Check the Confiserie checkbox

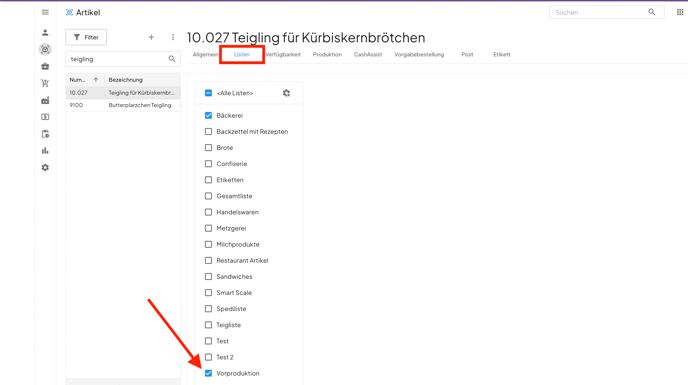208,164
